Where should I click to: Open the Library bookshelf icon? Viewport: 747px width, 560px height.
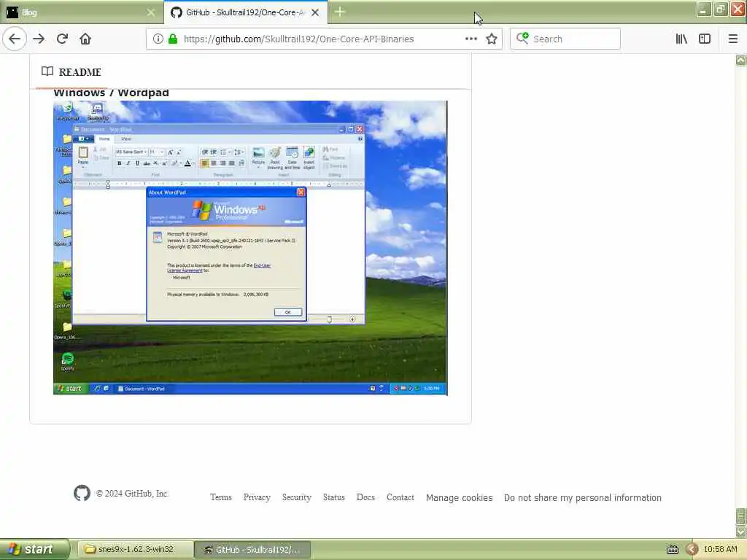click(x=681, y=39)
